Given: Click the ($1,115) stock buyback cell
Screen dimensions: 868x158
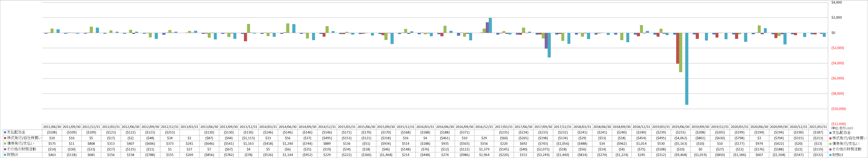Looking at the screenshot, I should 248,138.
